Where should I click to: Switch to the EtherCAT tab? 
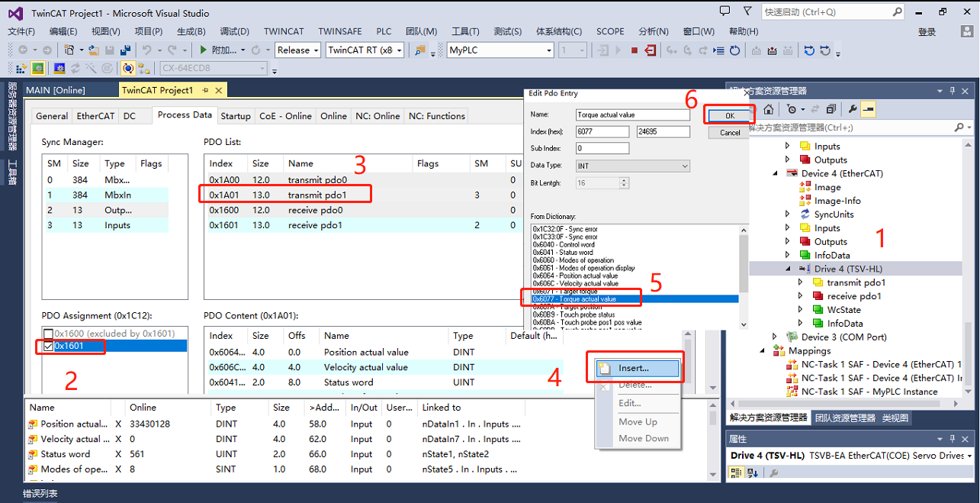[95, 116]
